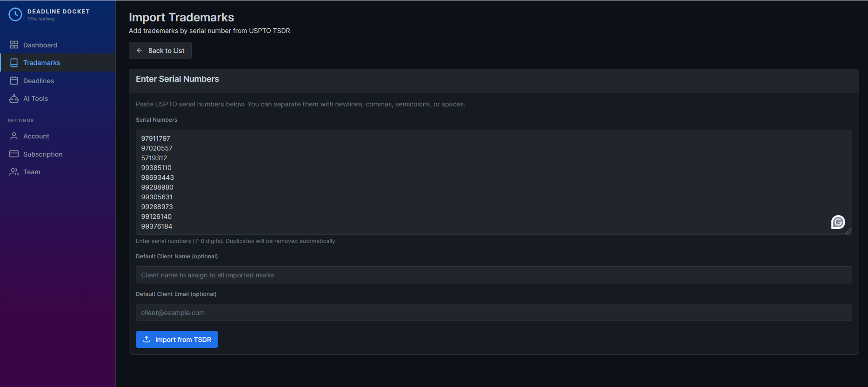Click the Team people icon
The image size is (868, 387).
[14, 172]
